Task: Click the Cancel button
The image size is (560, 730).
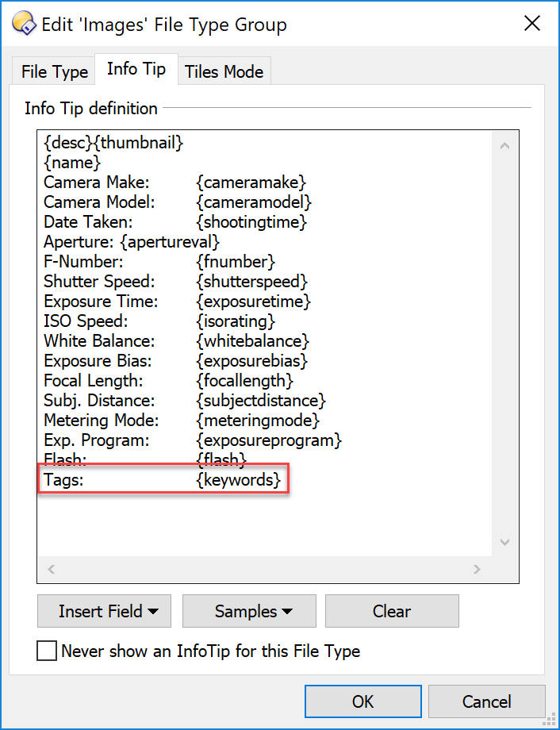Action: (486, 701)
